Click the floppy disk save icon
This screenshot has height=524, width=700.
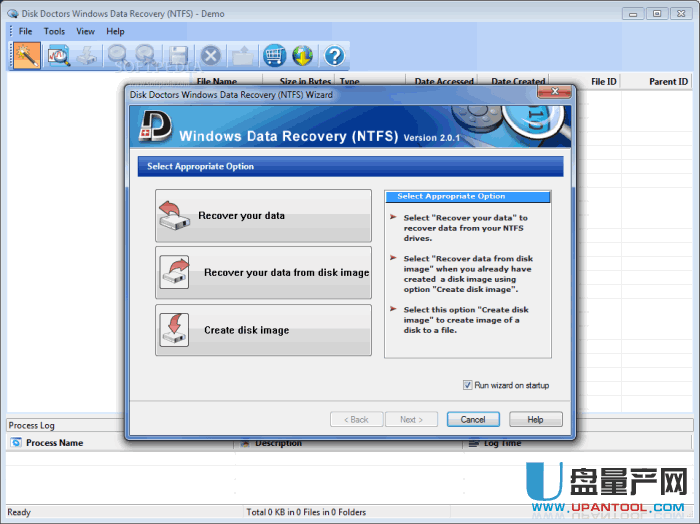coord(178,56)
